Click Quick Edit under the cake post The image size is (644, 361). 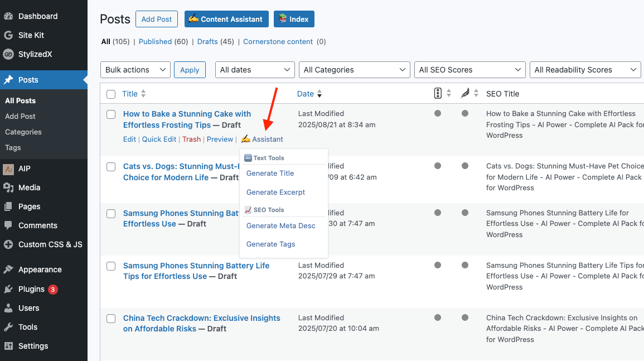click(159, 139)
